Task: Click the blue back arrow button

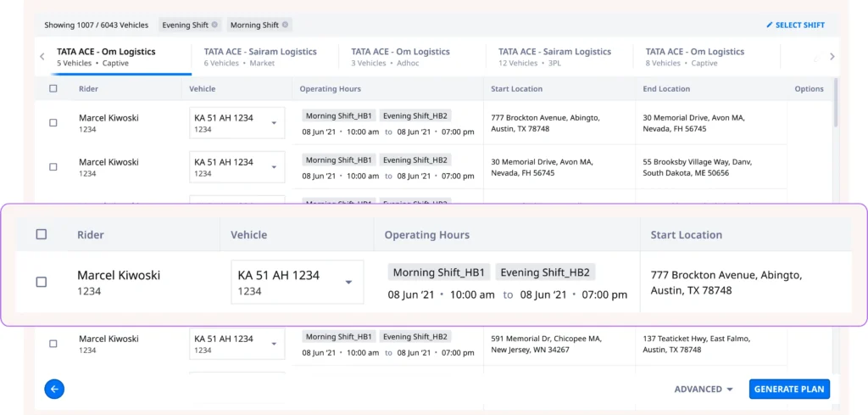Action: pyautogui.click(x=54, y=389)
